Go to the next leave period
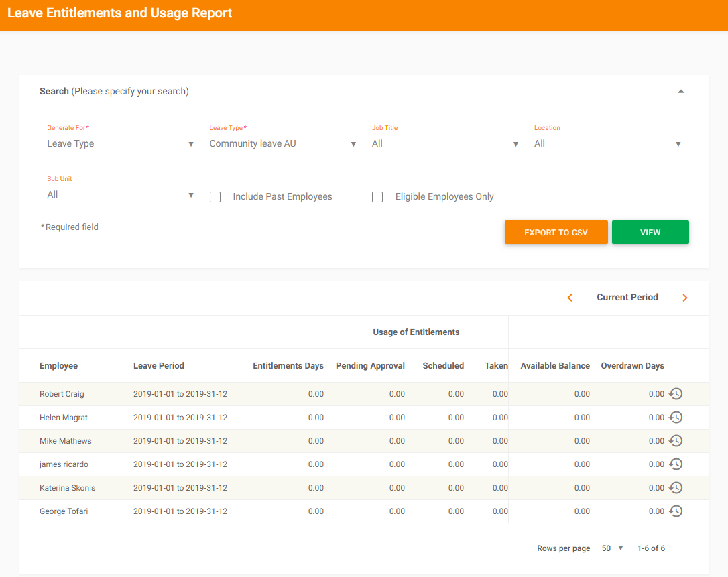The width and height of the screenshot is (728, 577). point(685,298)
